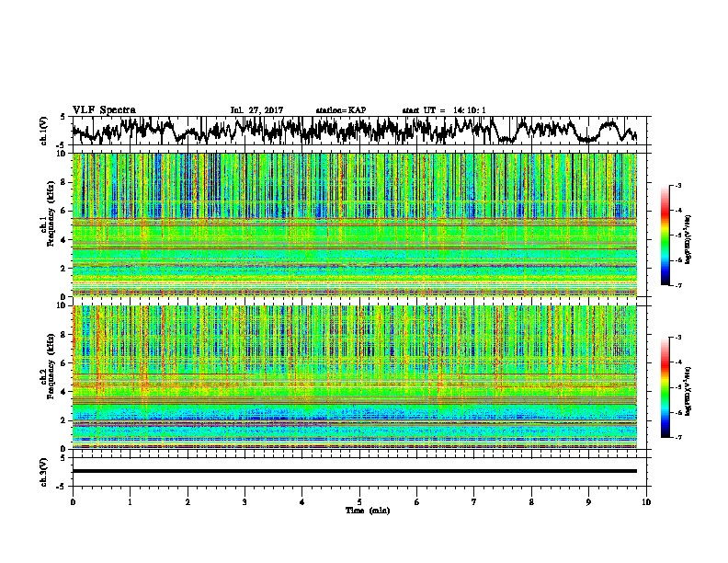Click inside the ch.1 spectrogram panel

click(354, 224)
